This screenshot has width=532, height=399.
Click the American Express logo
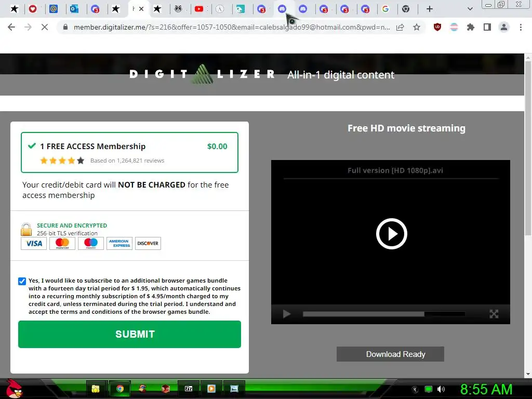coord(119,243)
